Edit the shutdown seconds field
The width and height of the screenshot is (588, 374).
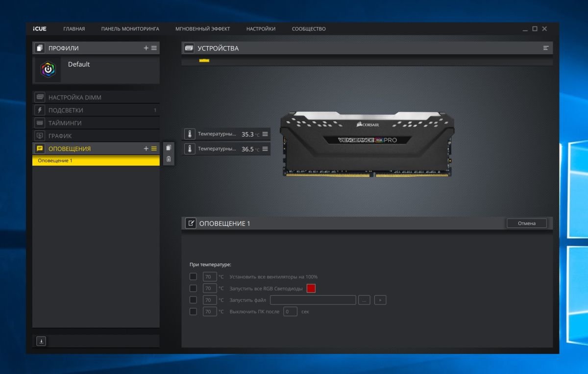click(291, 311)
